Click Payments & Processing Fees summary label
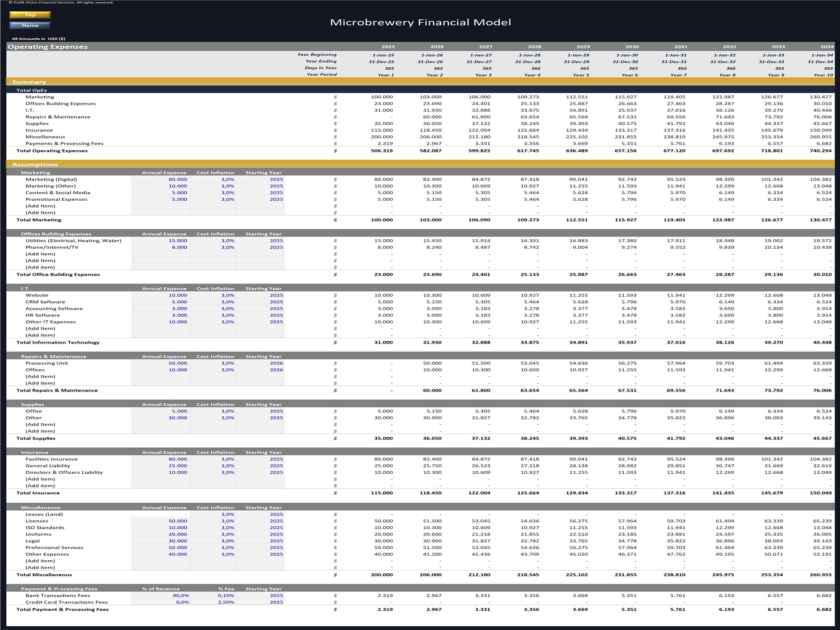Screen dimensions: 840x630 point(64,144)
